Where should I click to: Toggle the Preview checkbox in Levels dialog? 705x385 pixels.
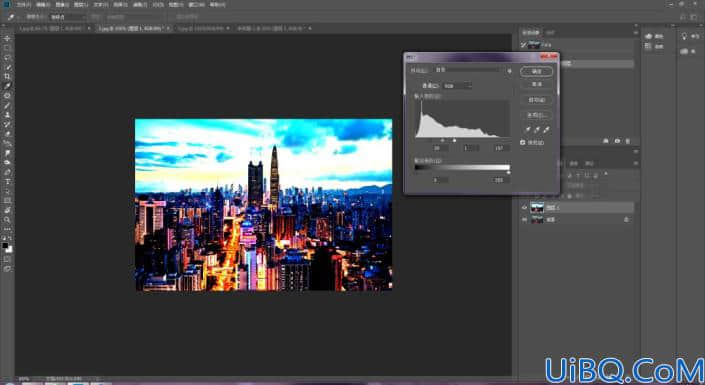522,142
